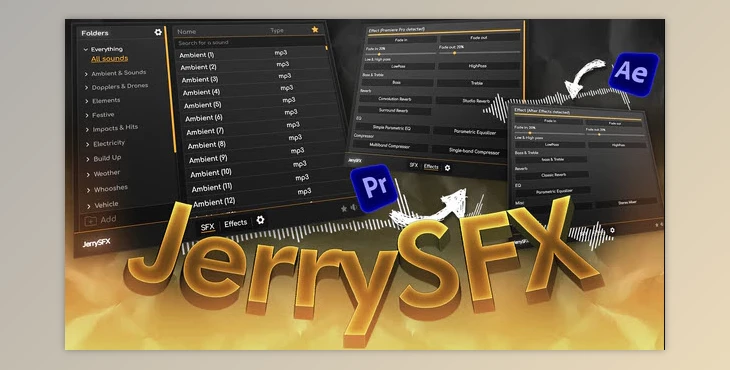Apply LowPass in After Effects panel
Image resolution: width=730 pixels, height=370 pixels.
[551, 145]
